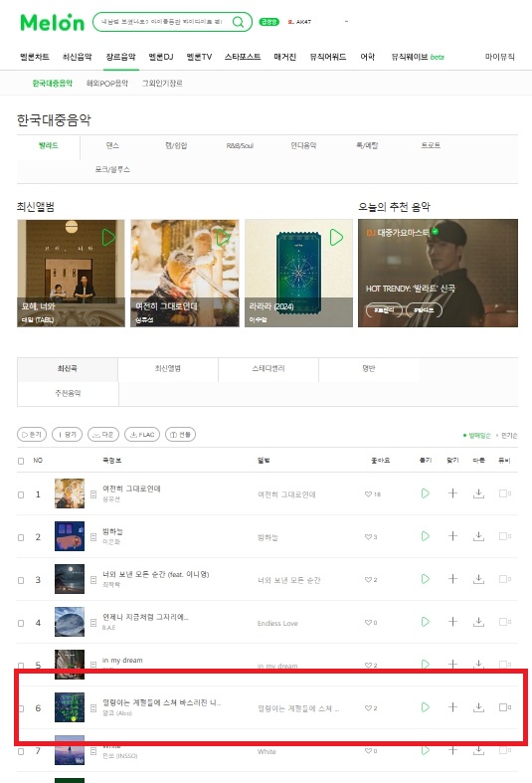Toggle the select-all checkbox in header

pyautogui.click(x=21, y=461)
